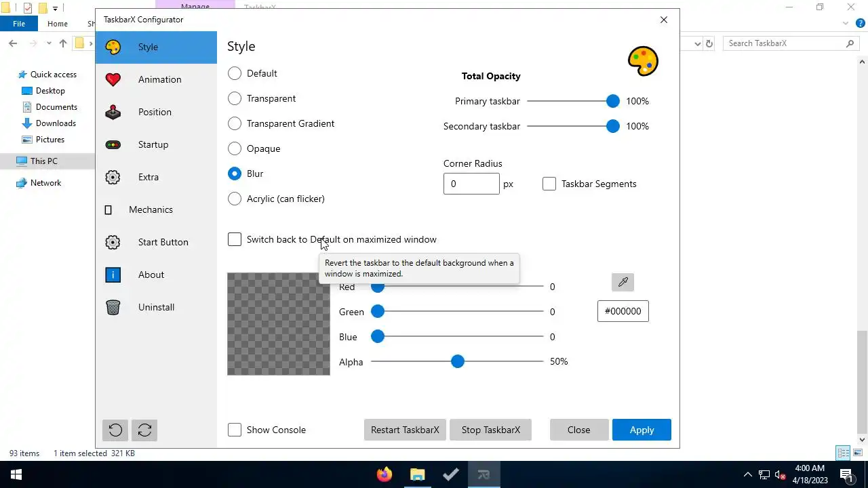Switch Explorer to details view icon
The height and width of the screenshot is (488, 868).
point(843,453)
